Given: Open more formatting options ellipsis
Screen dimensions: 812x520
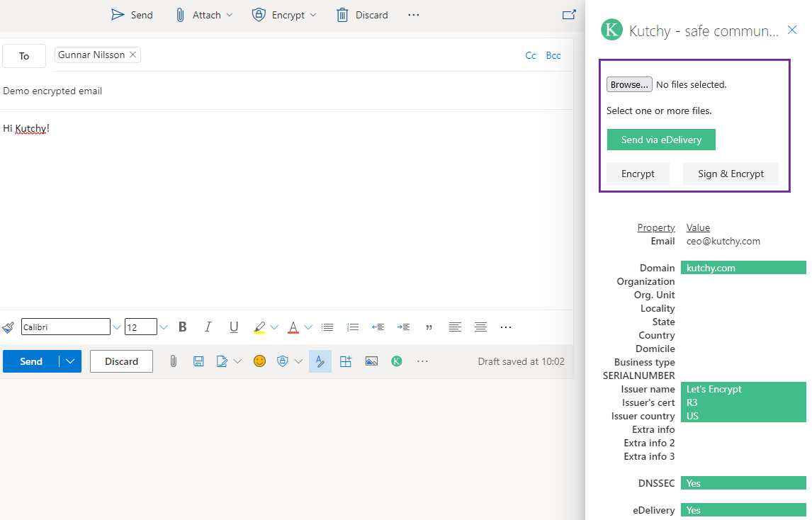Looking at the screenshot, I should (506, 327).
